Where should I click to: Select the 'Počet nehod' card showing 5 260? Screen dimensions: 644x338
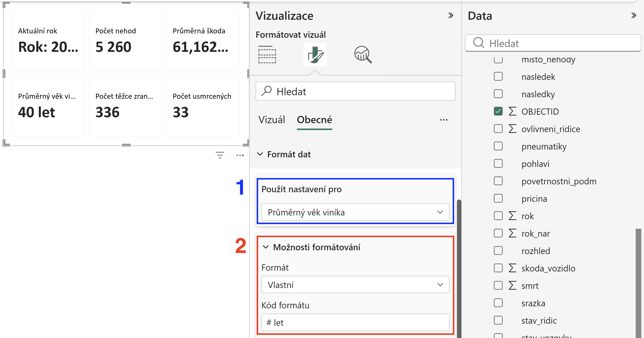(126, 41)
